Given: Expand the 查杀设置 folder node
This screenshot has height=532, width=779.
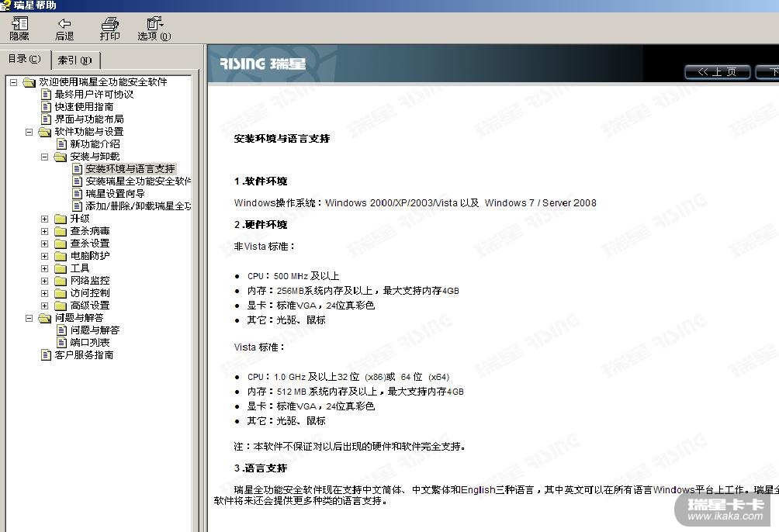Looking at the screenshot, I should click(x=45, y=244).
